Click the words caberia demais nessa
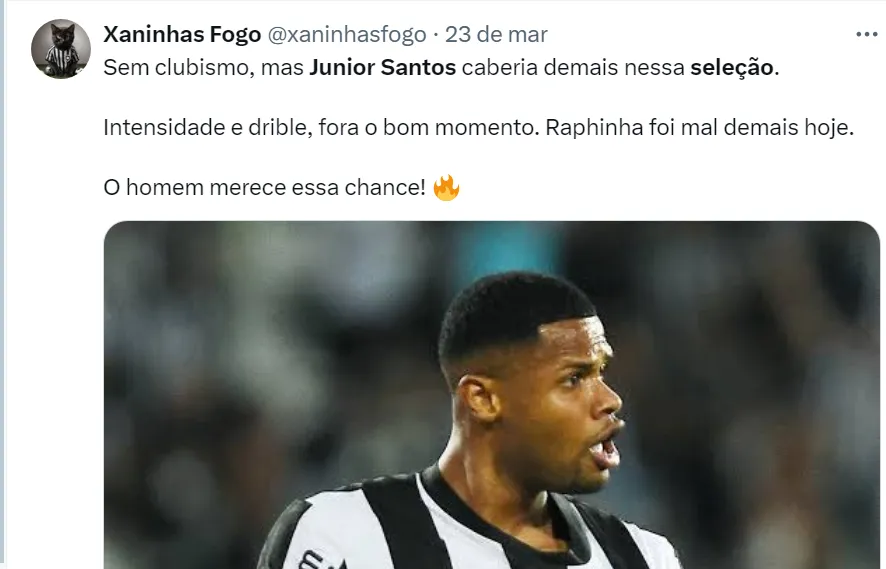The height and width of the screenshot is (569, 886). [573, 69]
